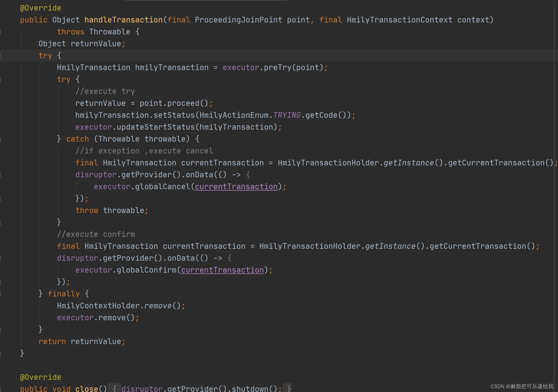Image resolution: width=558 pixels, height=392 pixels.
Task: Click the @Override annotation above close()
Action: (41, 377)
